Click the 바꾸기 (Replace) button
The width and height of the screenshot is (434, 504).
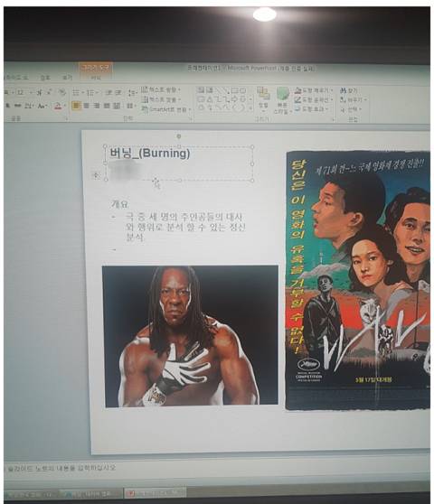pos(354,100)
